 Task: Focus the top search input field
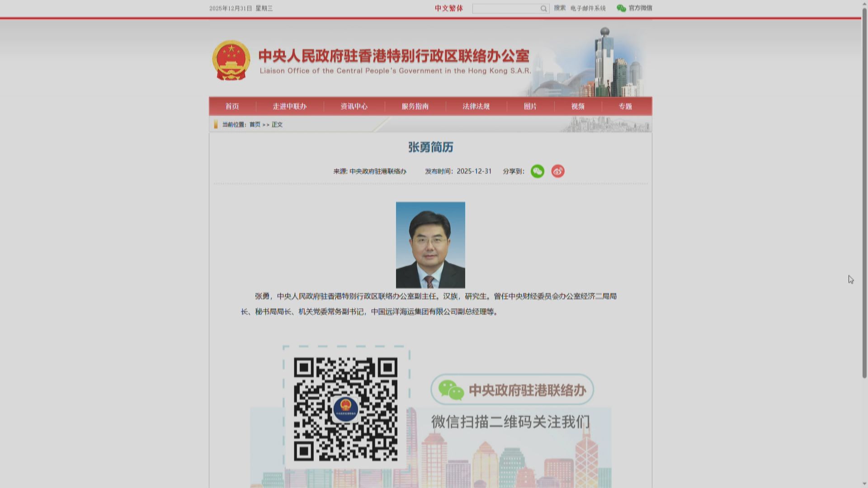click(505, 9)
